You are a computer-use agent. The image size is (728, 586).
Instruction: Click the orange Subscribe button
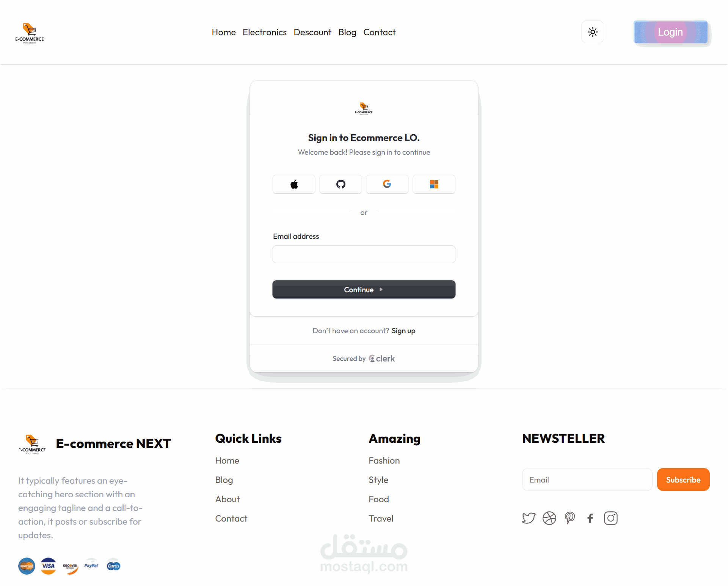[683, 479]
